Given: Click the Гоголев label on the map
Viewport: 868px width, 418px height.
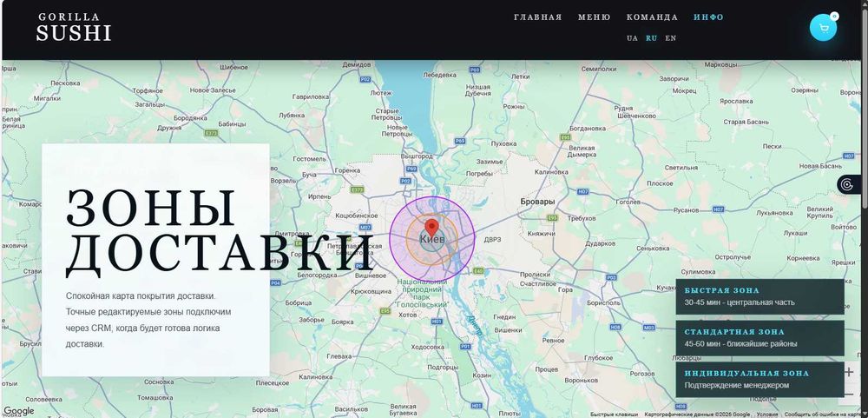Looking at the screenshot, I should (628, 202).
